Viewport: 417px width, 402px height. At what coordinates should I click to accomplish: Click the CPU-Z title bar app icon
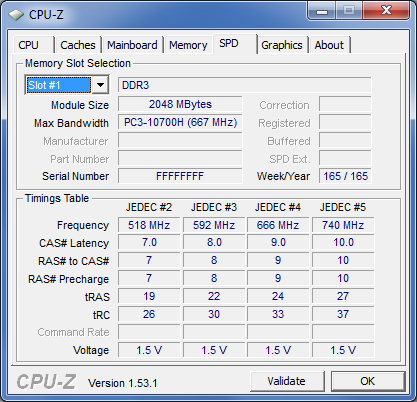[16, 15]
